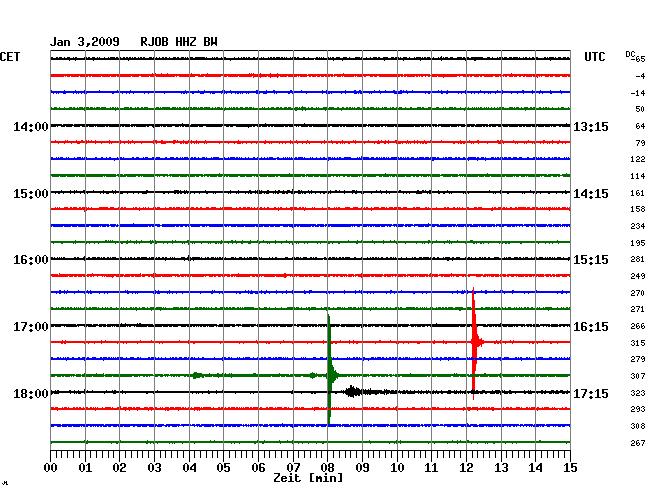Click the large green seismic spike
Screen dimensions: 650x494
330,369
